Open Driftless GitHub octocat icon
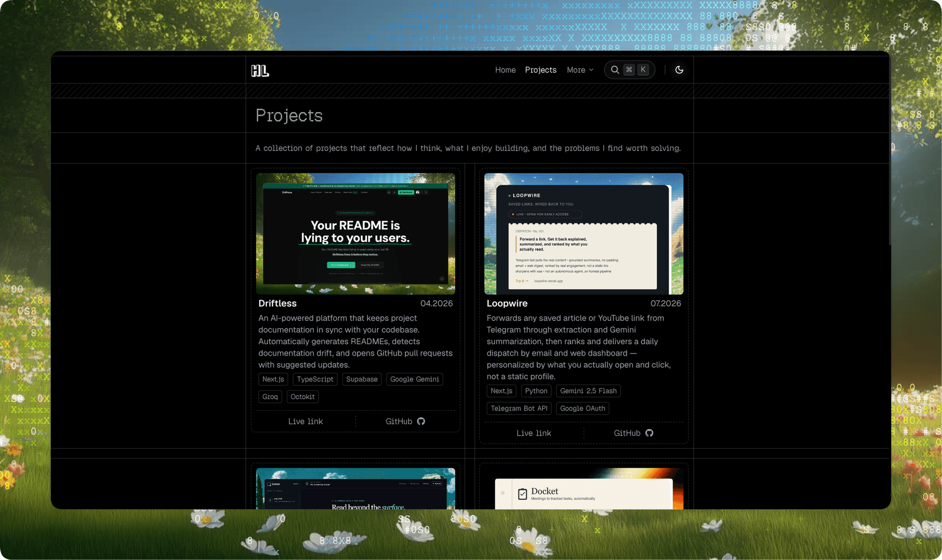Image resolution: width=942 pixels, height=560 pixels. (x=421, y=422)
